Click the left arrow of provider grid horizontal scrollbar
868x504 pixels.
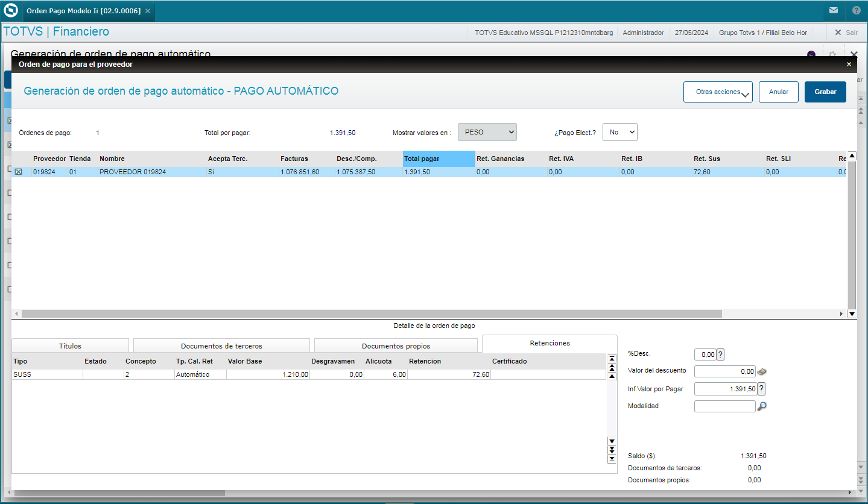[x=16, y=314]
